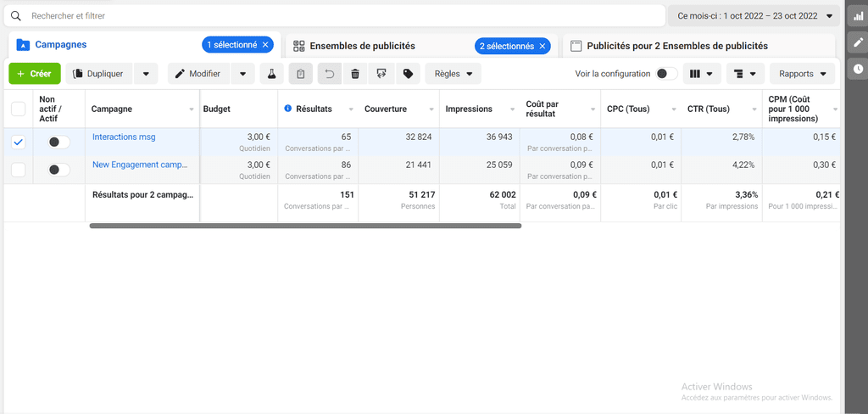The width and height of the screenshot is (868, 414).
Task: Click the 'Non actif / Actif' column header
Action: point(50,109)
